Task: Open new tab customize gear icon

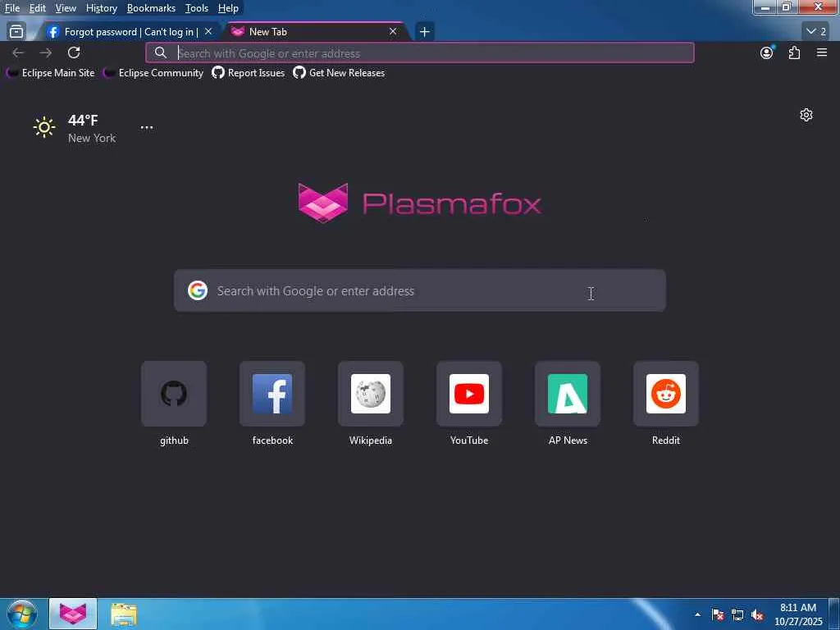Action: 806,115
